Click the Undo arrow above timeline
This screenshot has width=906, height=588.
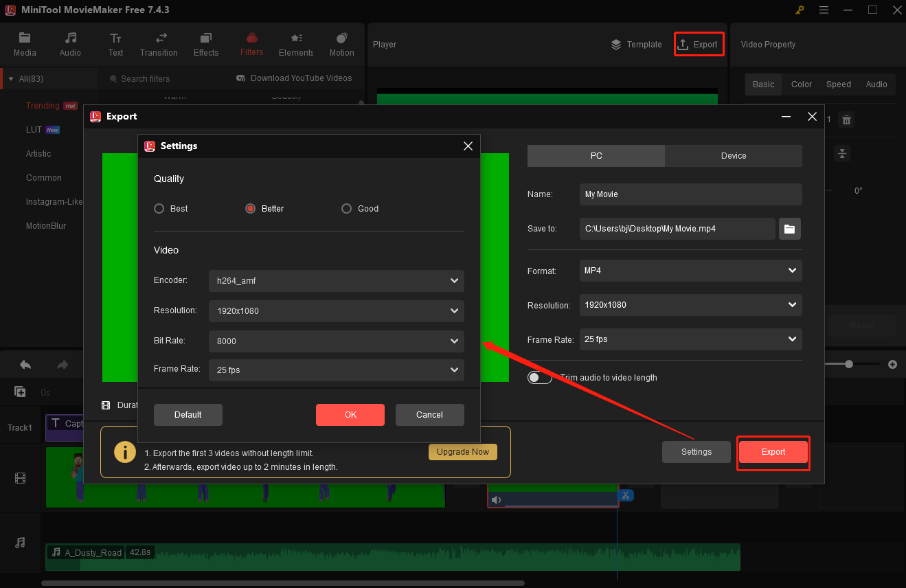(x=25, y=365)
